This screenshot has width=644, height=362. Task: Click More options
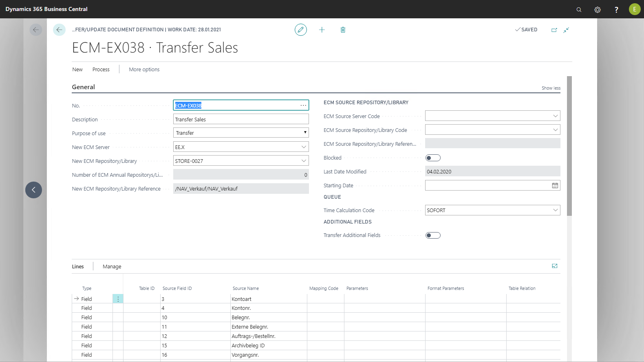point(144,70)
